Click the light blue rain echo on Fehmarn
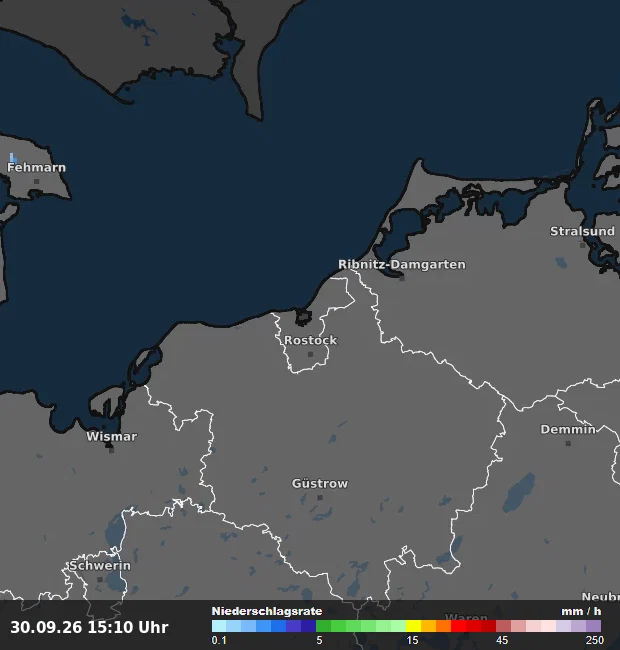 point(13,158)
